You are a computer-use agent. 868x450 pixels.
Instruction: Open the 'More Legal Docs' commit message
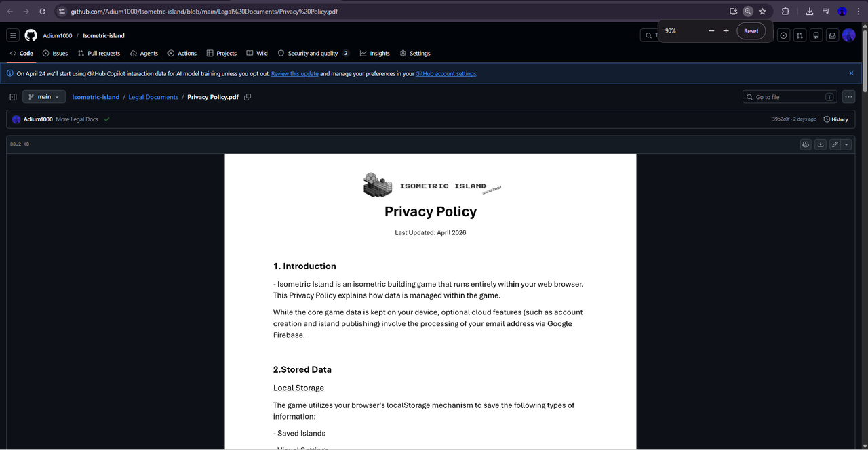click(x=77, y=119)
